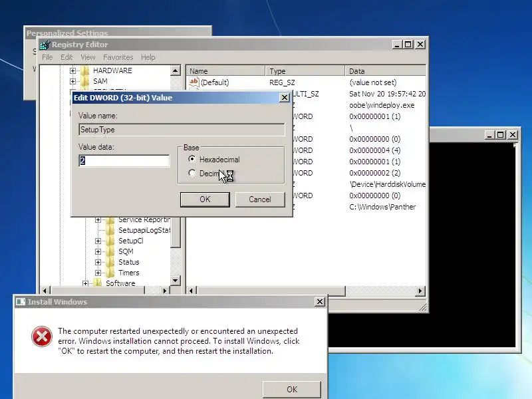Open the View menu in Registry Editor

[x=88, y=57]
